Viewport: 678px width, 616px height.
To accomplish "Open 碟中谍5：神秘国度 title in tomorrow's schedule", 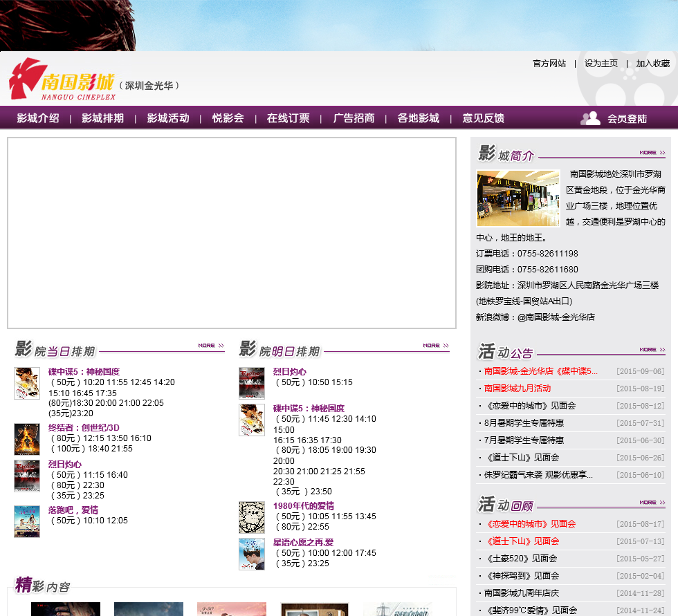I will pos(309,408).
